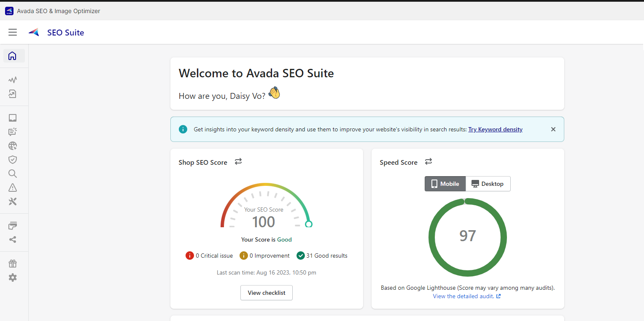Open the wrench tools sidebar icon
The width and height of the screenshot is (644, 321).
13,201
